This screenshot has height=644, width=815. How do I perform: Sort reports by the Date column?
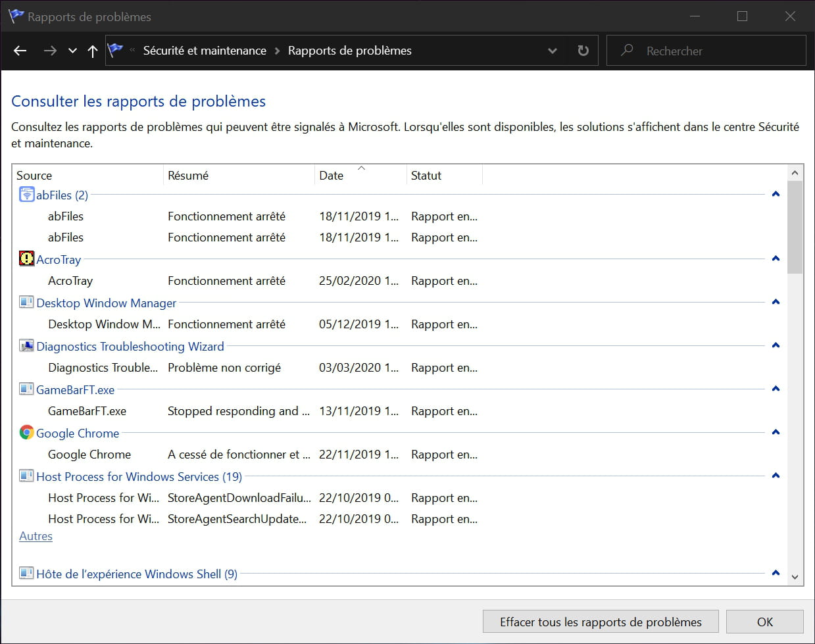(x=330, y=175)
